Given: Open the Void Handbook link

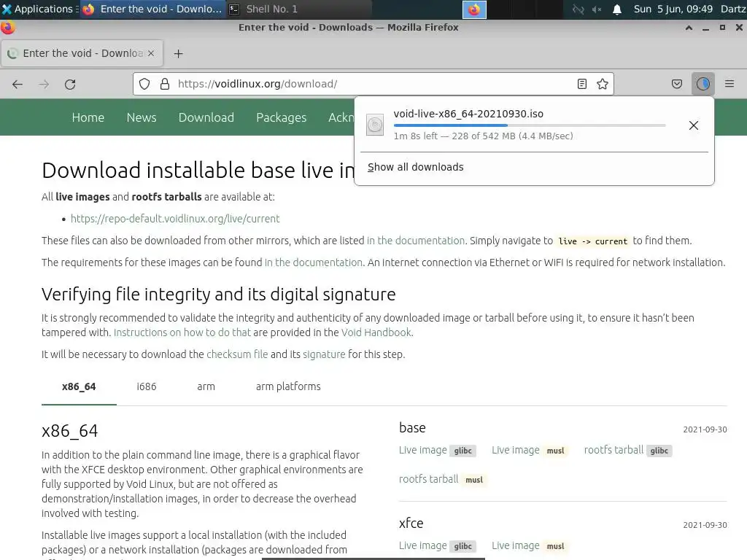Looking at the screenshot, I should 376,332.
